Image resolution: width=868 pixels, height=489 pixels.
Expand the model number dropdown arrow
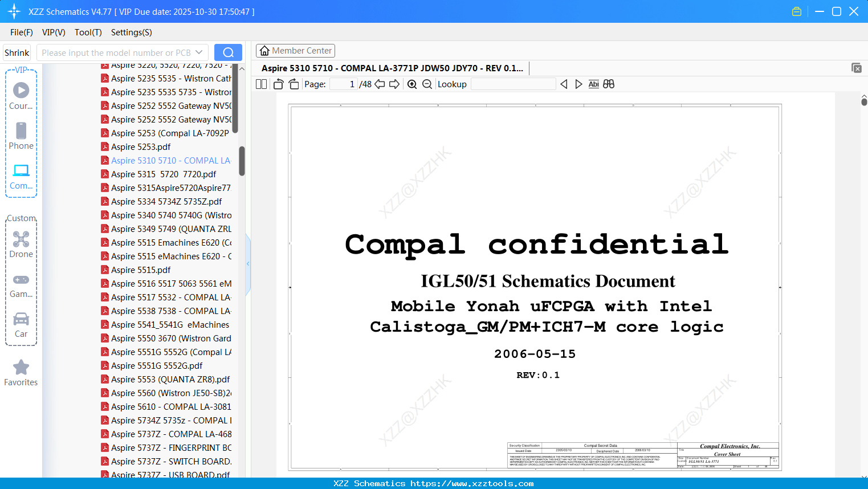click(199, 52)
